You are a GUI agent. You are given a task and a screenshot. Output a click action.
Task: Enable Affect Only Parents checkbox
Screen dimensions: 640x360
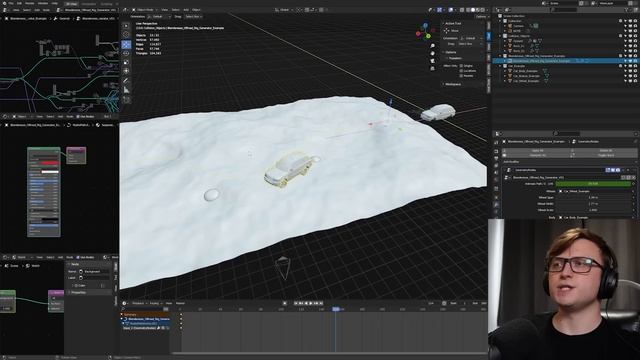tap(461, 76)
